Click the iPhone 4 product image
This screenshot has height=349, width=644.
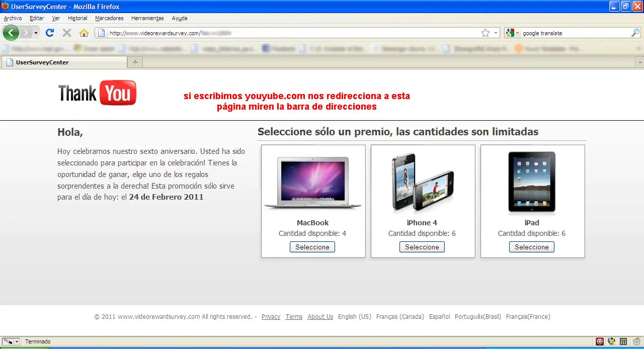click(x=423, y=183)
